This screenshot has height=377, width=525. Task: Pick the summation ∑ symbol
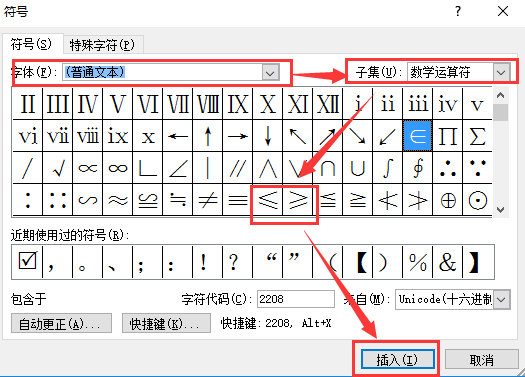[477, 136]
